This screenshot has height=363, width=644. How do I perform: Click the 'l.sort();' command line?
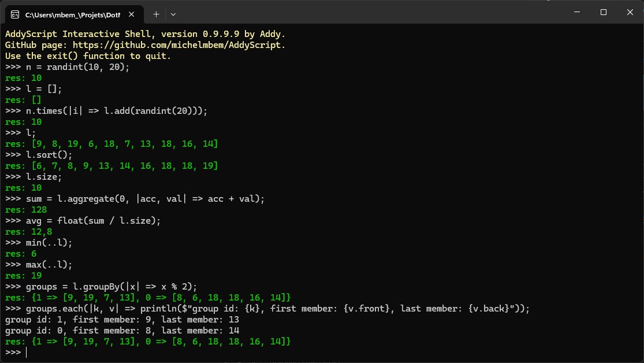[x=53, y=155]
